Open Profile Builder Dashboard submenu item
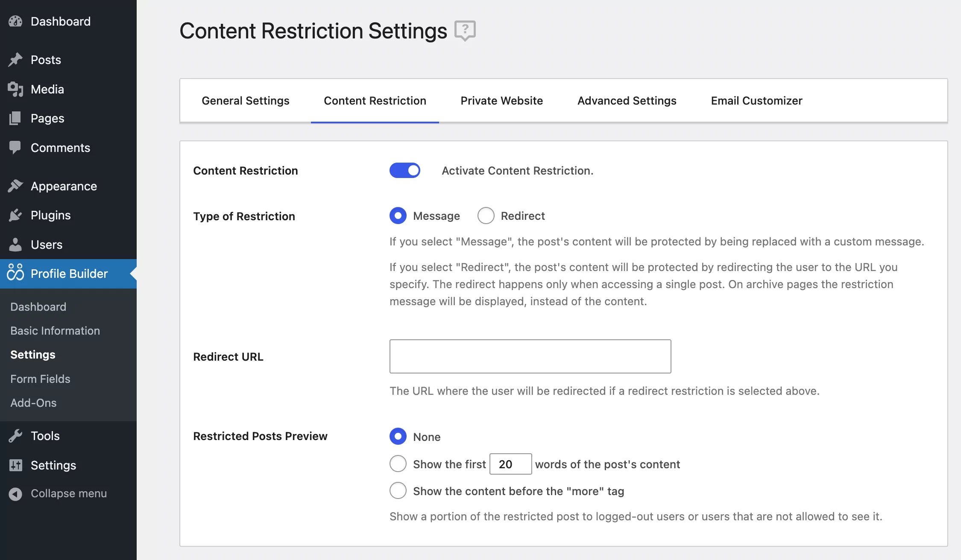 pos(38,307)
